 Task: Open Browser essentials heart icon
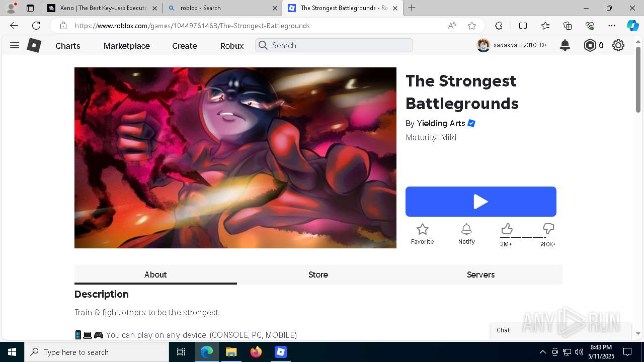(590, 26)
